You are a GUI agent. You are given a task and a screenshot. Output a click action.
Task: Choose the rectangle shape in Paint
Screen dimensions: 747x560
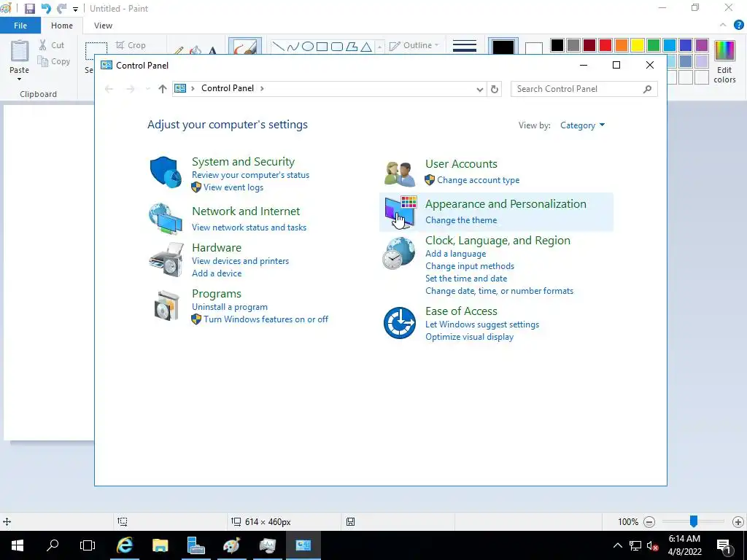(x=322, y=46)
